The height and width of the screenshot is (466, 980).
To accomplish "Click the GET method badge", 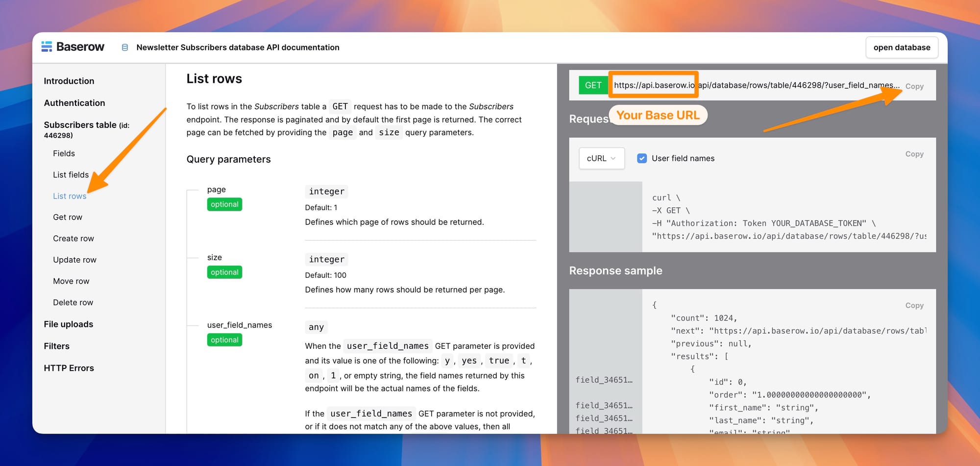I will [593, 85].
